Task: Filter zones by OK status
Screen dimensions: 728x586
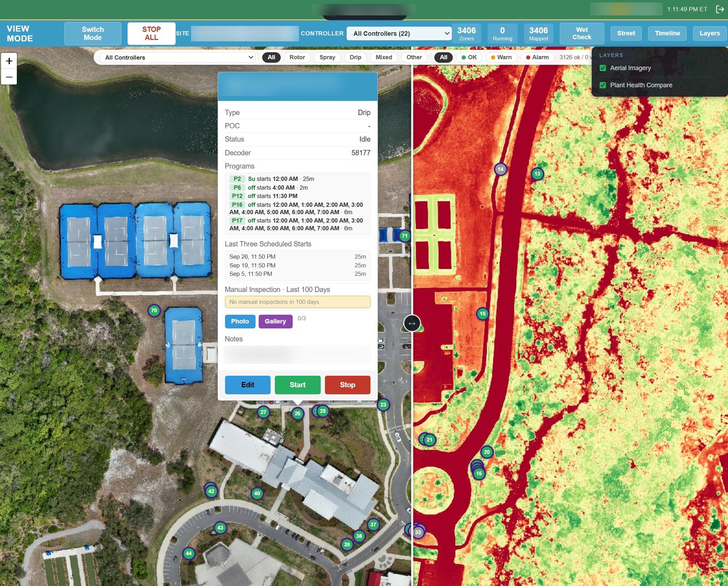Action: [469, 57]
